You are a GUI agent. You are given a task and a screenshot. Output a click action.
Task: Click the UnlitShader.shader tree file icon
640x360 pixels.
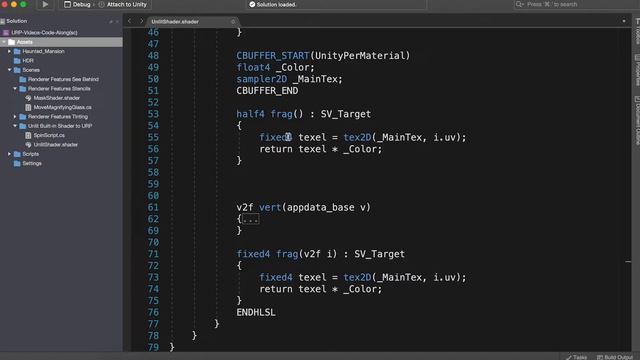[28, 144]
